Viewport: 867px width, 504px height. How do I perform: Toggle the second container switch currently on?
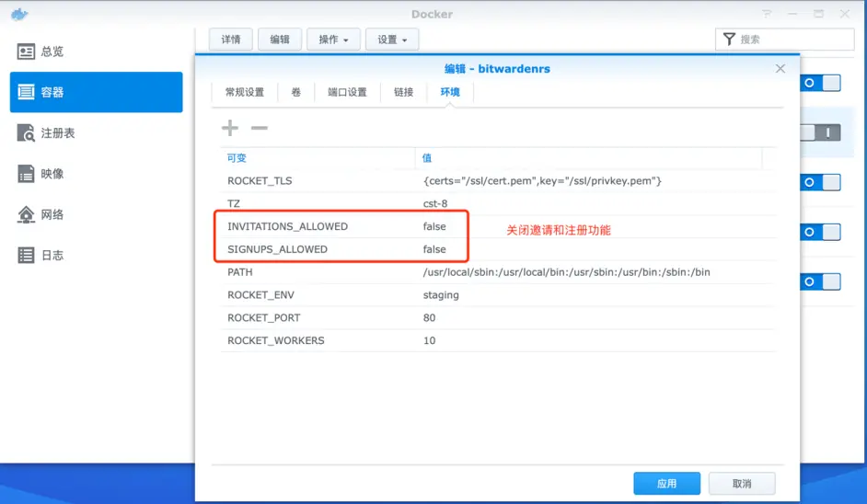click(x=821, y=132)
